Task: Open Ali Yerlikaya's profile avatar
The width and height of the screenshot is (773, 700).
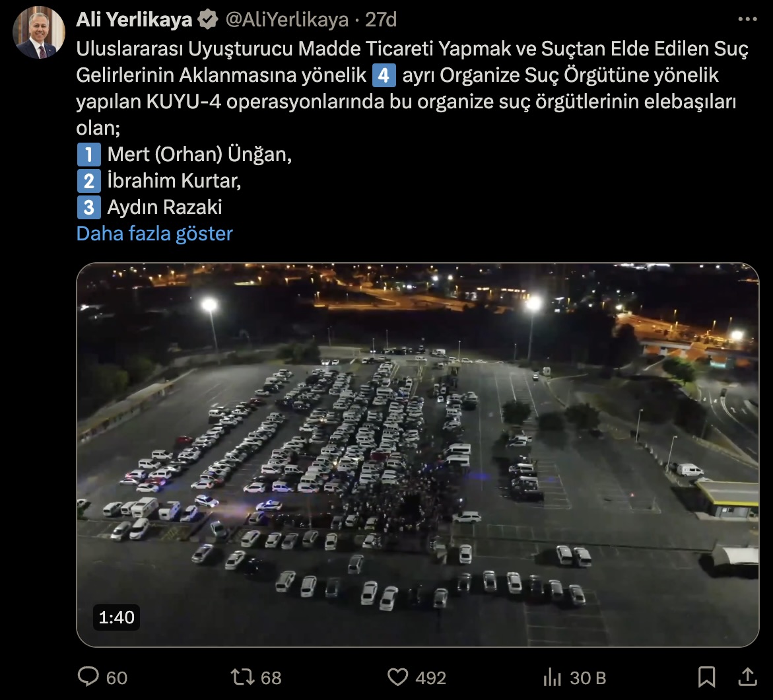Action: 39,32
